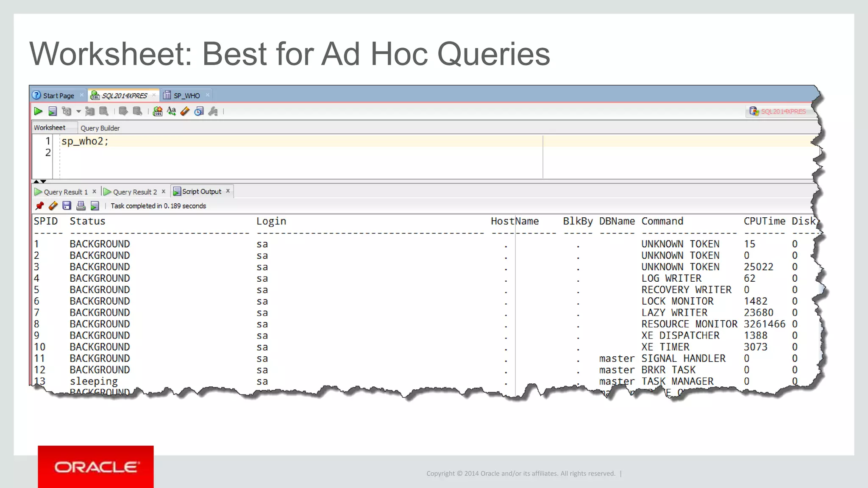Save the script output with the floppy icon
Viewport: 868px width, 488px height.
67,206
